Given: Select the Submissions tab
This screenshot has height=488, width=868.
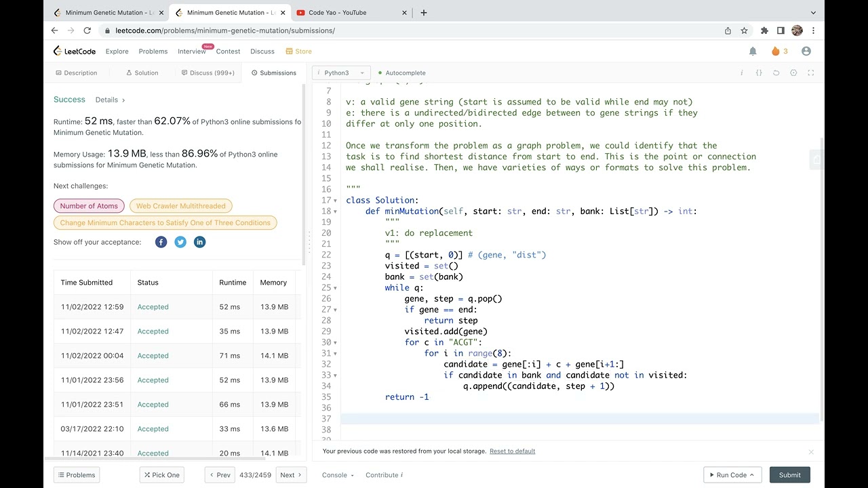Looking at the screenshot, I should [273, 73].
